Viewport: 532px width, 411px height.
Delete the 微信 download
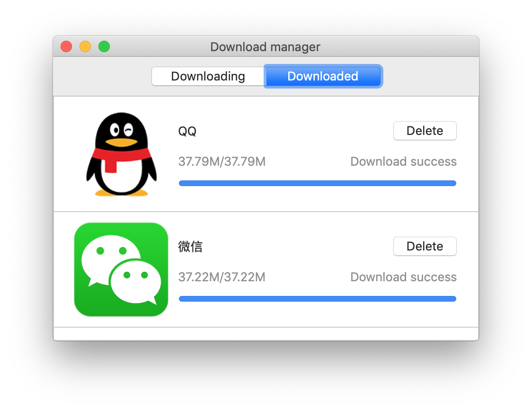[425, 246]
